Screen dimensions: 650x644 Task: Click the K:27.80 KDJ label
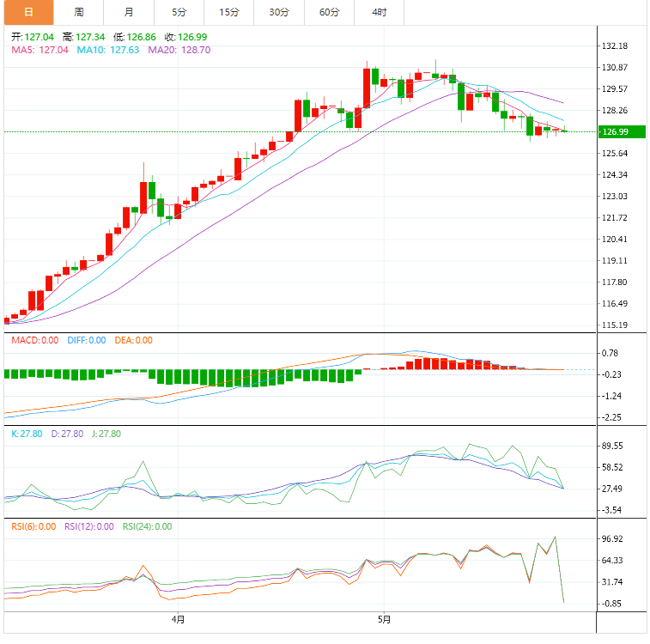27,434
